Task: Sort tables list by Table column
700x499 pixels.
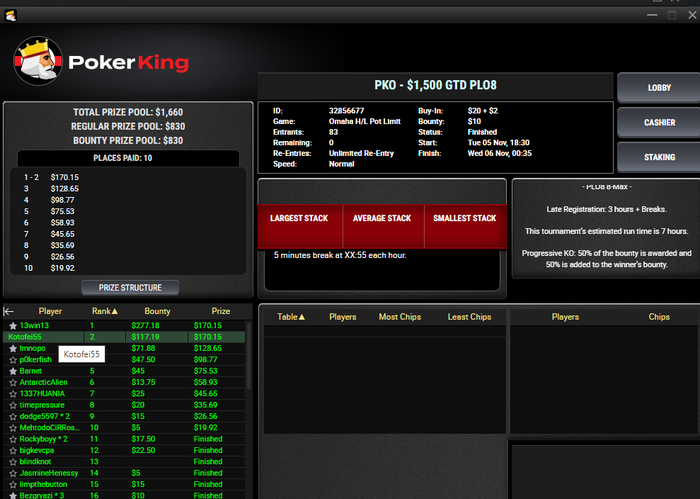Action: tap(291, 317)
